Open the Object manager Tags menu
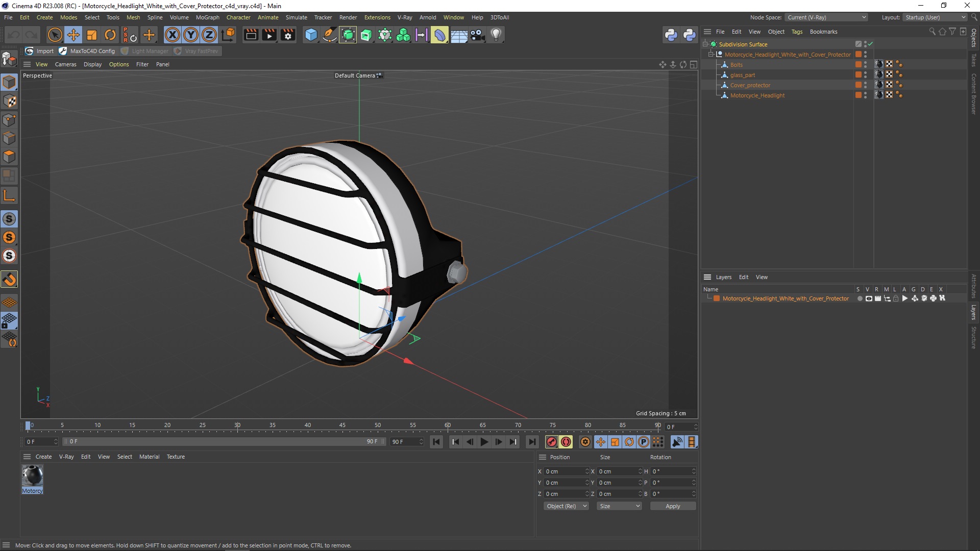Viewport: 980px width, 551px height. point(797,32)
